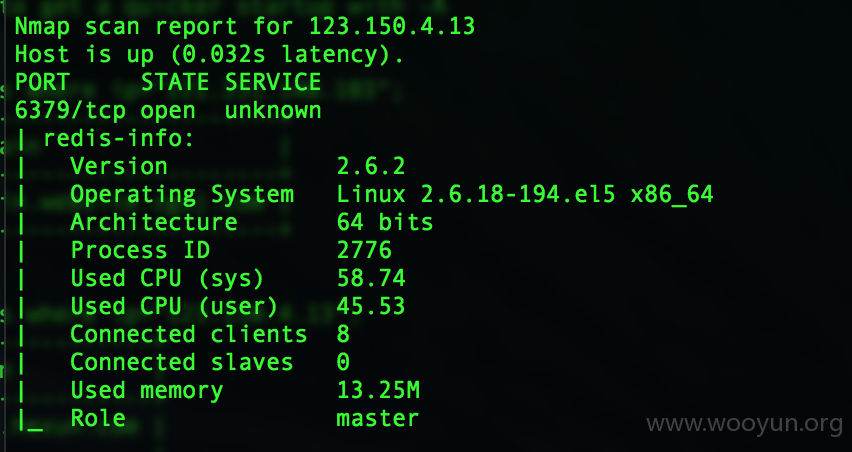Click the PORT column header
Image resolution: width=852 pixels, height=452 pixels.
point(42,83)
